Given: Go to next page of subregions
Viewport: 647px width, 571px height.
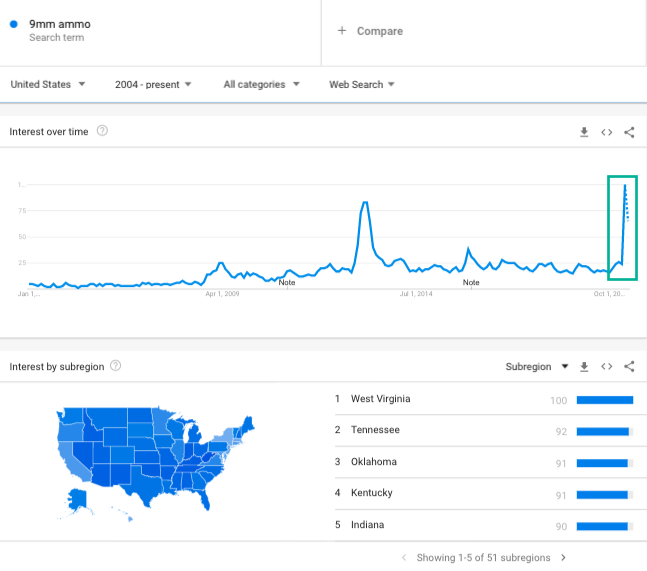Looking at the screenshot, I should coord(563,557).
